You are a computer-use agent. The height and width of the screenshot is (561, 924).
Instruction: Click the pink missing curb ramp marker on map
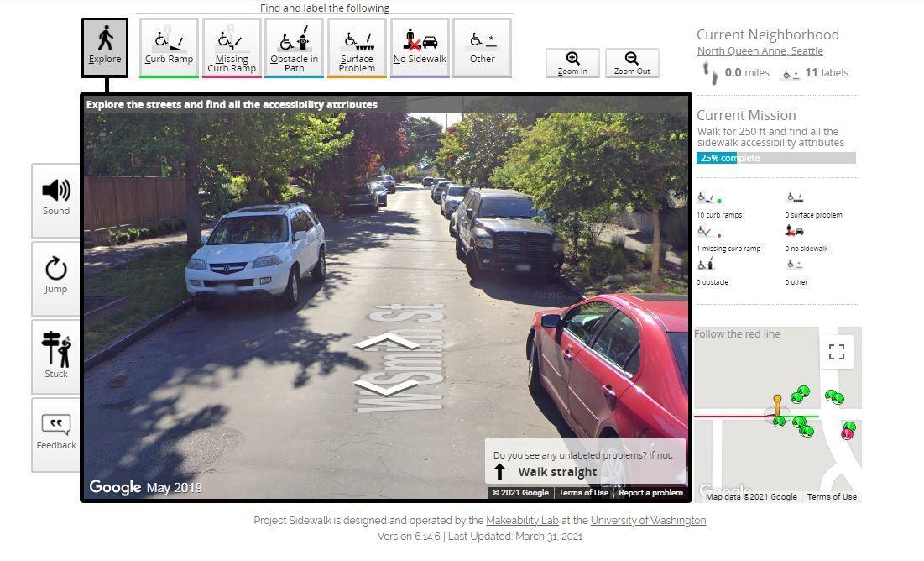click(x=847, y=433)
